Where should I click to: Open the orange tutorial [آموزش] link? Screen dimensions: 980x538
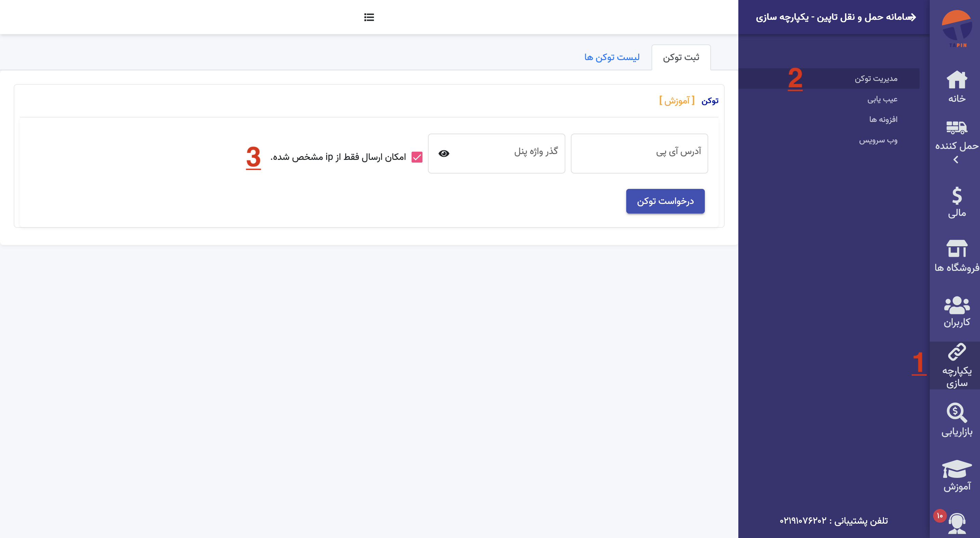[677, 101]
